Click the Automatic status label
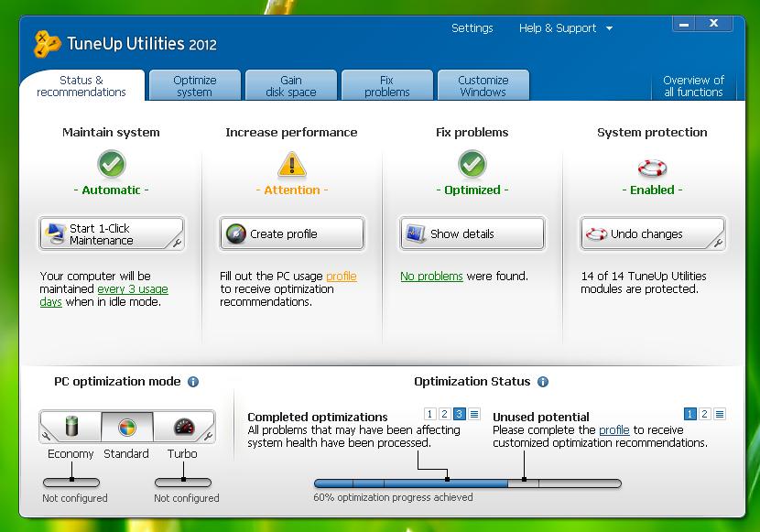The height and width of the screenshot is (532, 760). click(112, 190)
